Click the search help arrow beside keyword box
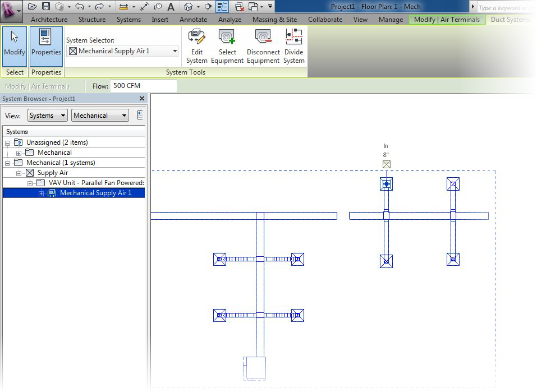The image size is (537, 392). [x=472, y=7]
